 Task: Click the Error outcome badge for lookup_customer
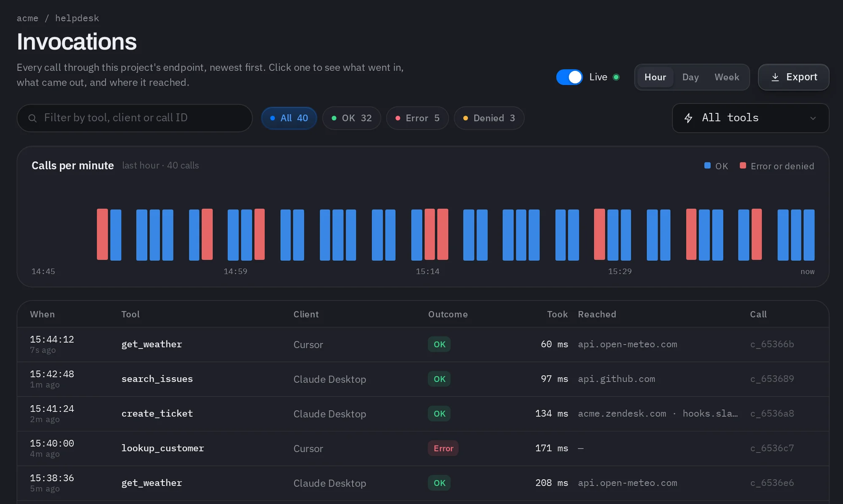443,448
